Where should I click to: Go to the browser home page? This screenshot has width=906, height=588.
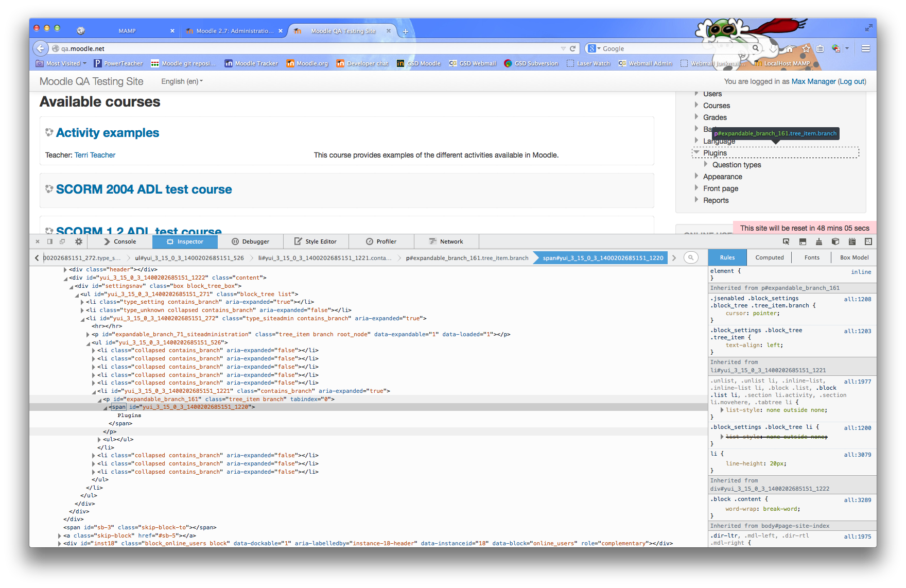790,48
